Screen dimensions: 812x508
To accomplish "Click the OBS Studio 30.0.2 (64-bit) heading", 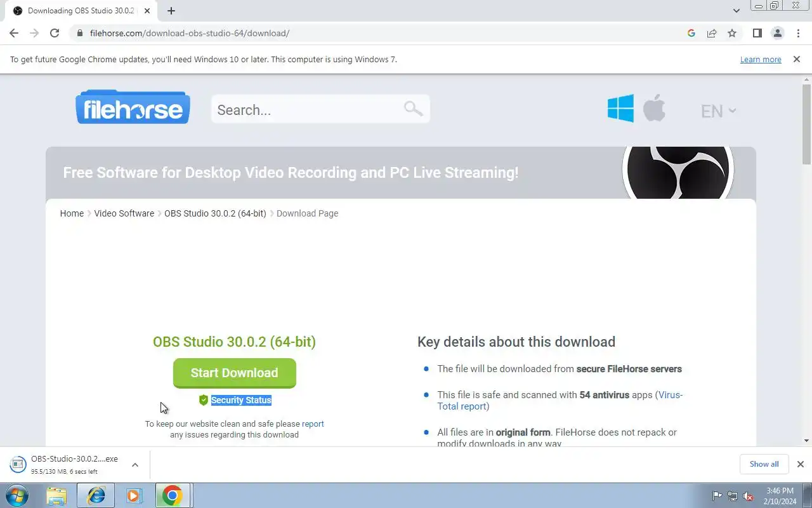I will tap(234, 342).
